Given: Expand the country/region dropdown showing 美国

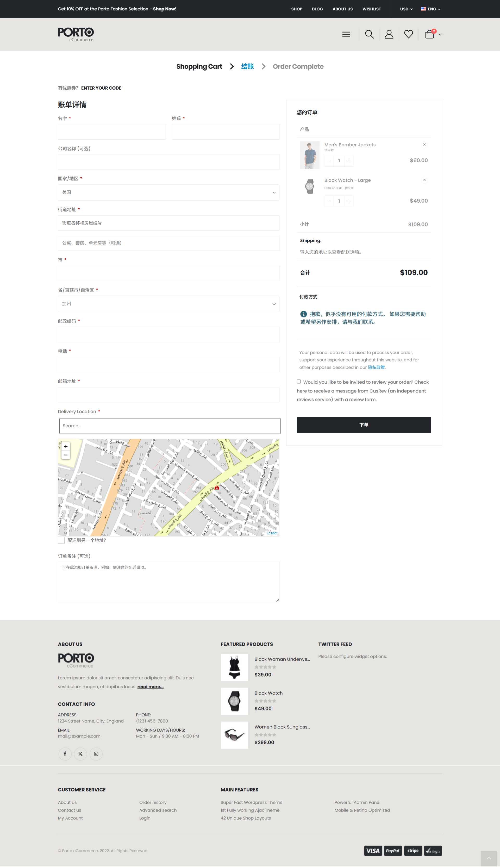Looking at the screenshot, I should tap(168, 192).
